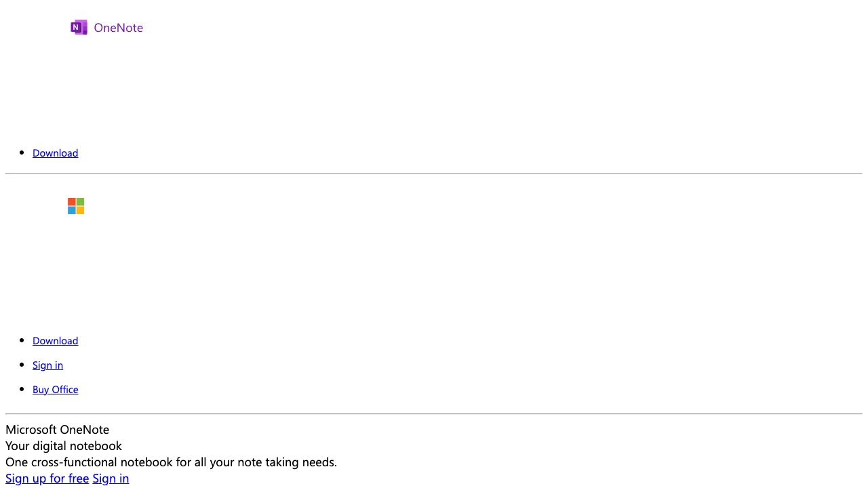Screen dimensions: 868x488
Task: Click Sign in beside Sign up for free
Action: coord(111,479)
